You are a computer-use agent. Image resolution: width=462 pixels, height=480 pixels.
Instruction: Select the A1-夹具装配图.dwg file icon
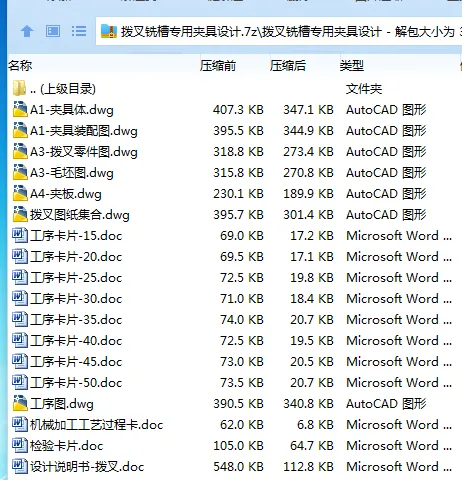(20, 130)
